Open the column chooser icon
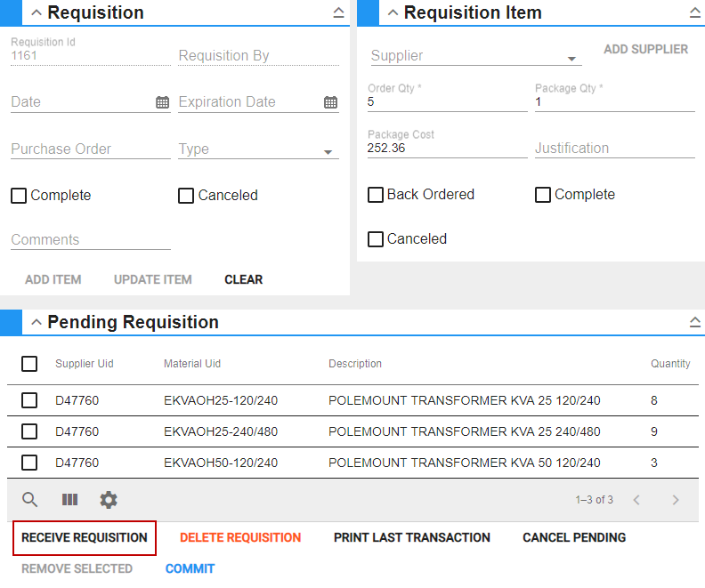Screen dimensions: 705x588 pos(69,500)
